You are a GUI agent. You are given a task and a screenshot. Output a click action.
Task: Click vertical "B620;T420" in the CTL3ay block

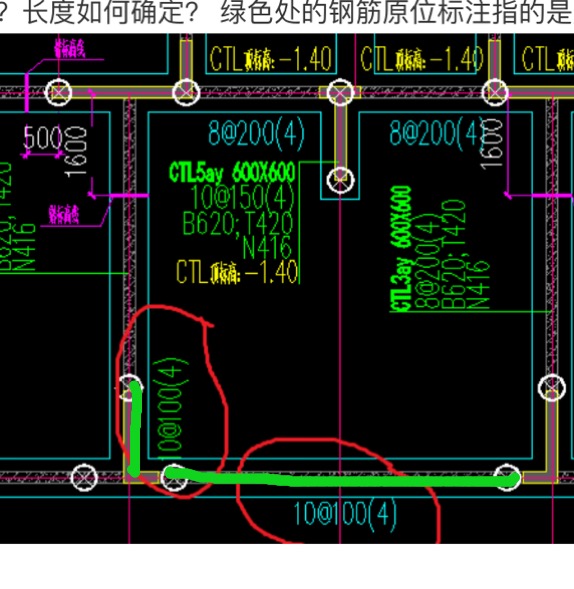453,254
